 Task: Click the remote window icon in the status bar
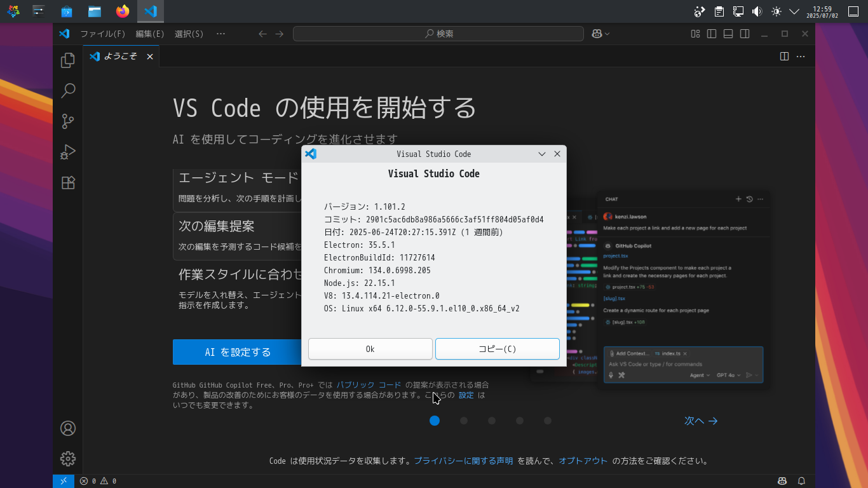point(64,481)
